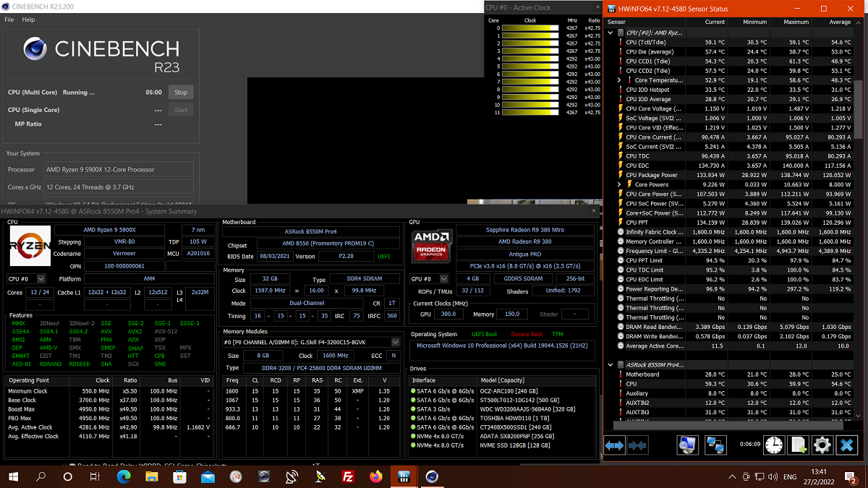Click the Cinebench Single Core Start button
868x488 pixels.
[x=181, y=110]
